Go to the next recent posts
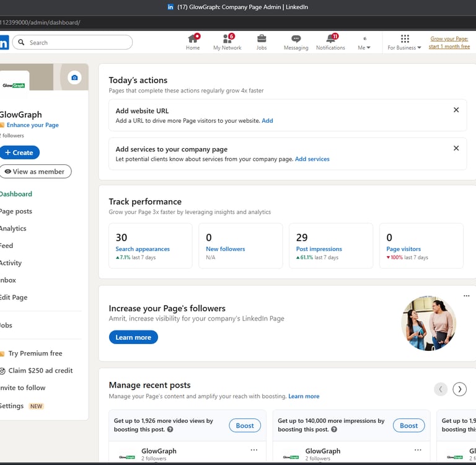The height and width of the screenshot is (465, 476). pyautogui.click(x=459, y=389)
